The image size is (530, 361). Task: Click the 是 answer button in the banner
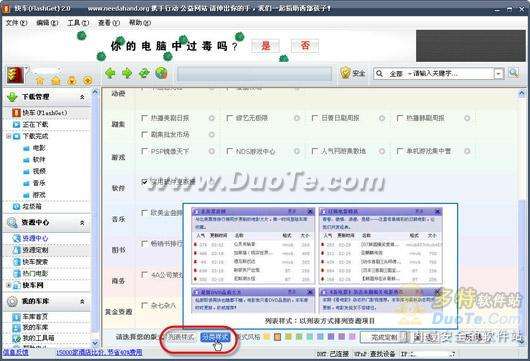point(265,46)
